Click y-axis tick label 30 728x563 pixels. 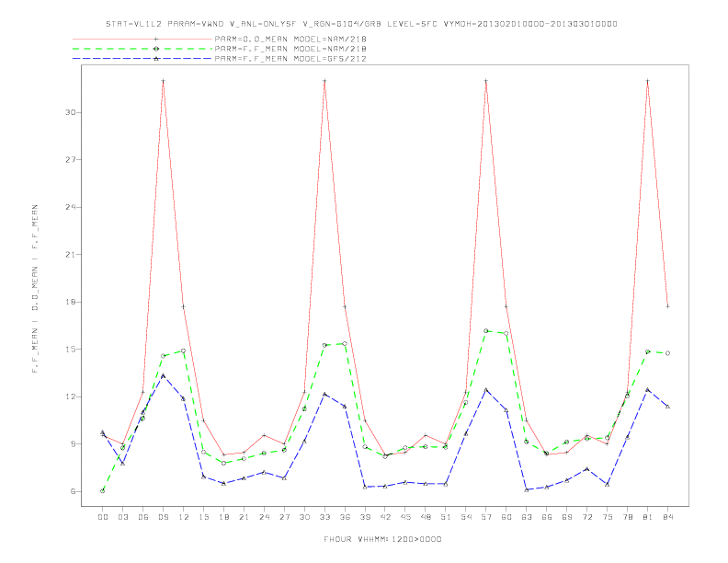71,112
